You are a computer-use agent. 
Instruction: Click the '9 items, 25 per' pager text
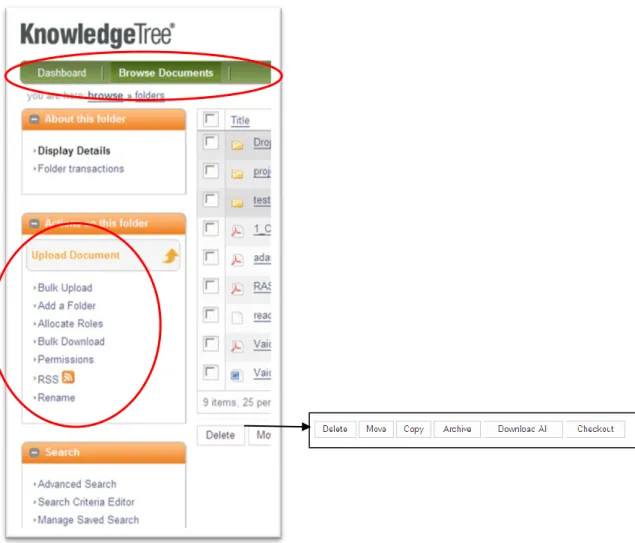pyautogui.click(x=237, y=402)
